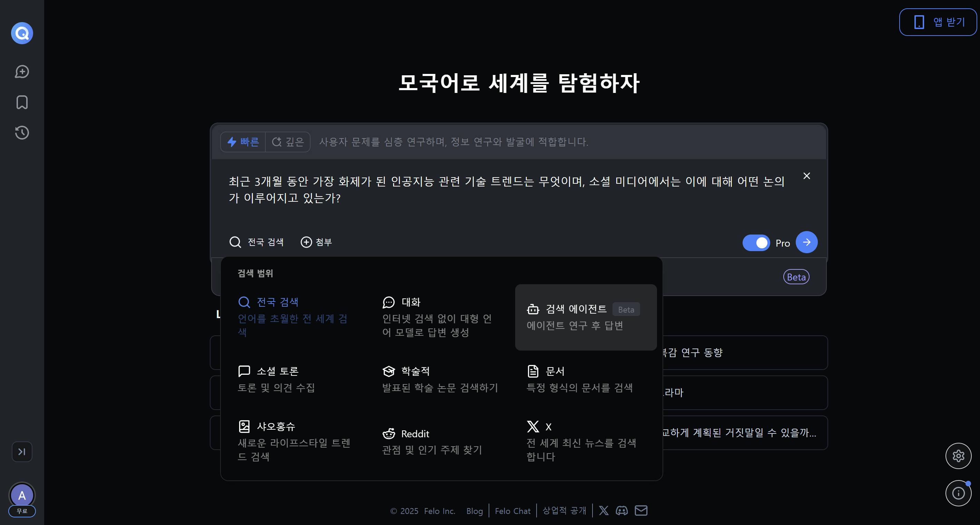Select the 빠른 quick mode
Screen dimensions: 980x525
pos(243,142)
